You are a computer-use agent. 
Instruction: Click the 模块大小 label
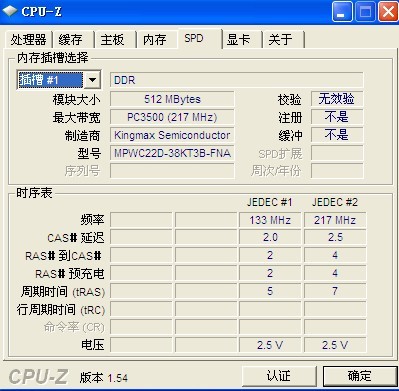76,100
